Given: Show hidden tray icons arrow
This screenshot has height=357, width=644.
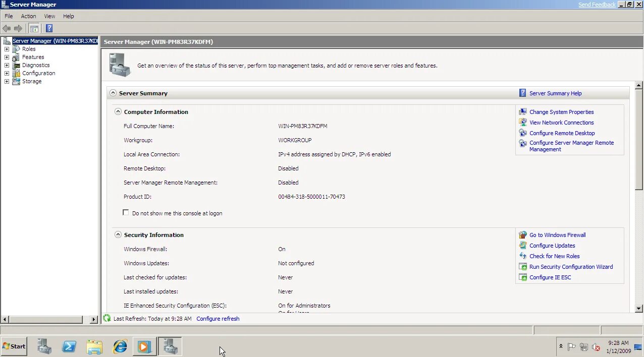Looking at the screenshot, I should 561,346.
